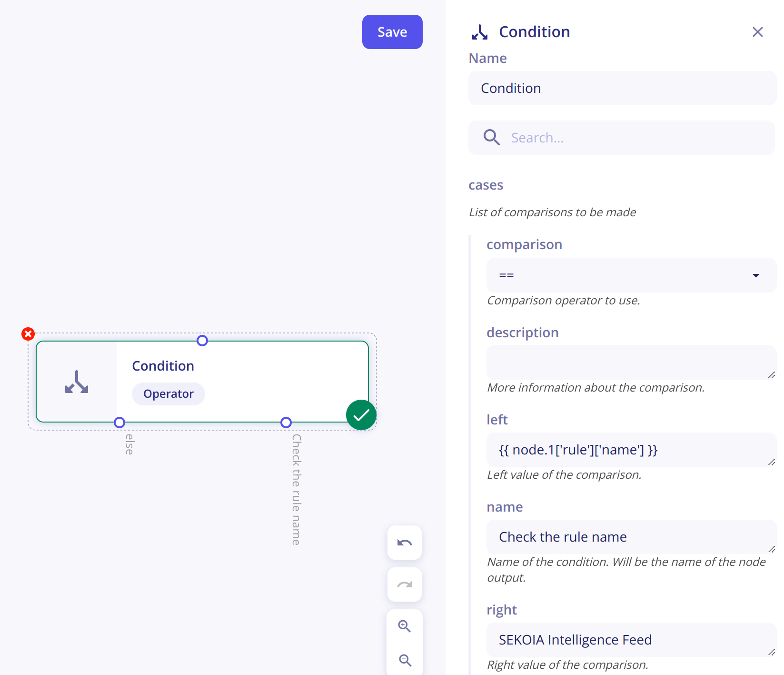Click the branch icon inside the Condition node
The height and width of the screenshot is (675, 784).
(x=76, y=382)
